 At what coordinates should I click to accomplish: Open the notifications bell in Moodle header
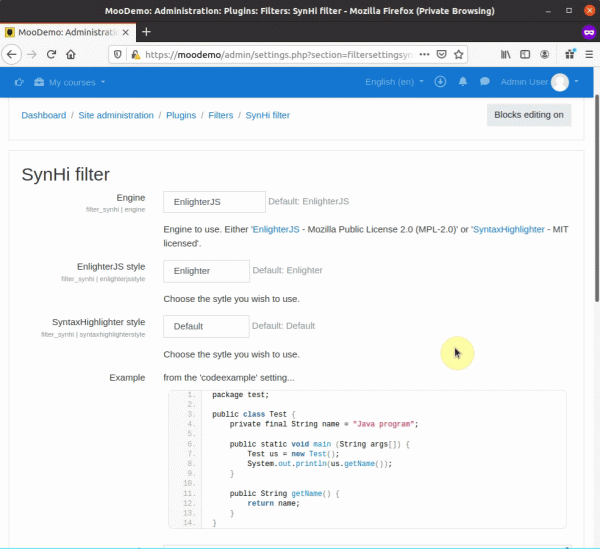463,81
